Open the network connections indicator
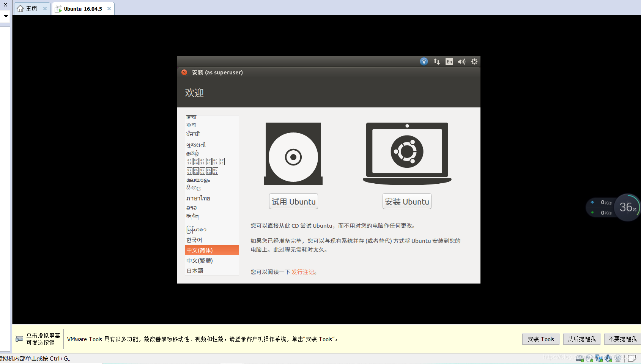The width and height of the screenshot is (641, 364). [436, 61]
